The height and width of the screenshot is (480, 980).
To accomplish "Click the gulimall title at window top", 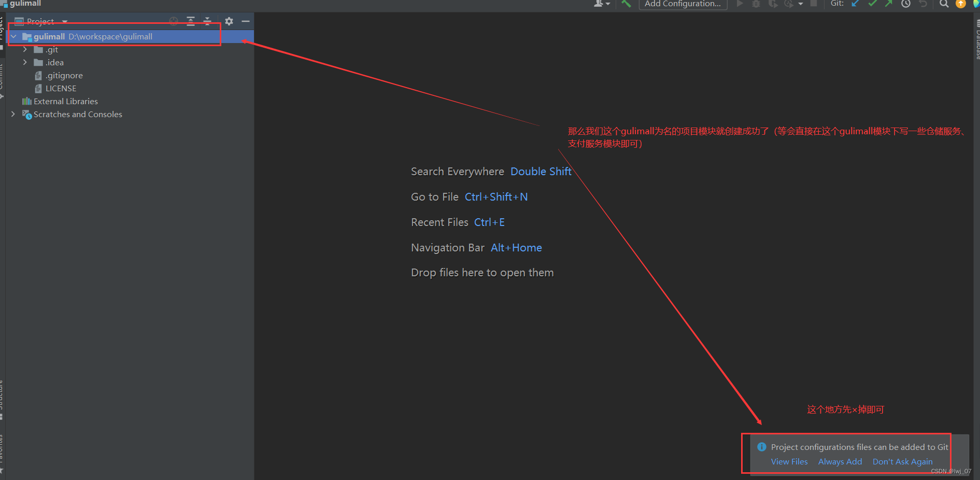I will point(25,4).
